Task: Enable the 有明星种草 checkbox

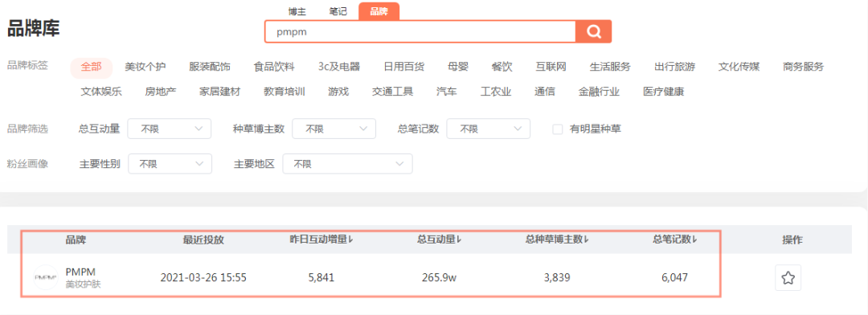Action: 558,129
